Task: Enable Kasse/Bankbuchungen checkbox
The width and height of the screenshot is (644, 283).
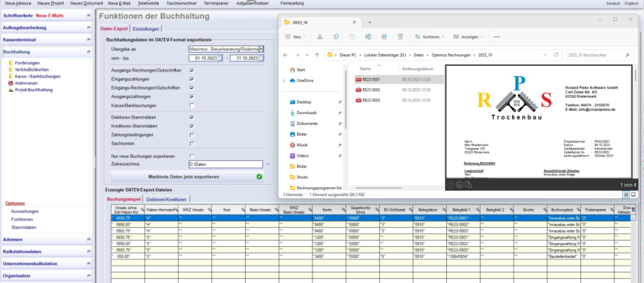Action: pos(192,105)
